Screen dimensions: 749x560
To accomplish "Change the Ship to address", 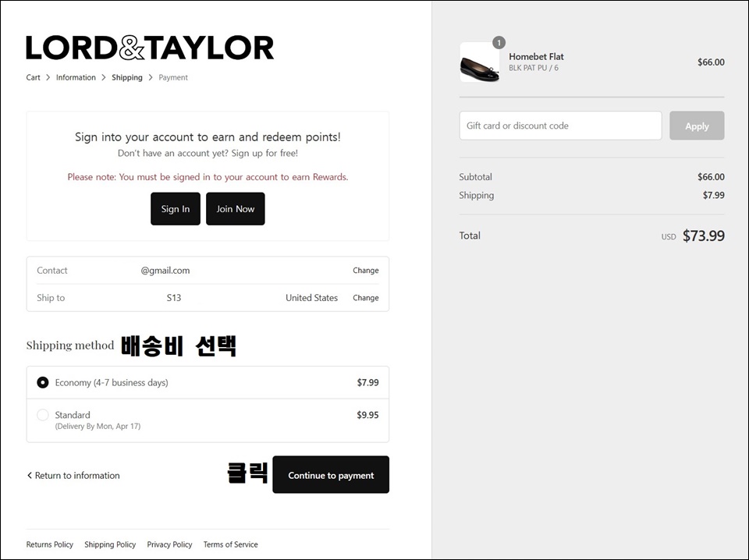I will coord(365,297).
